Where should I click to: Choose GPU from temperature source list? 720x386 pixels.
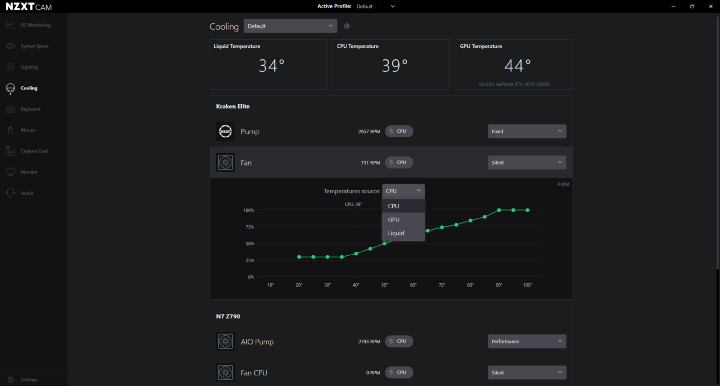pyautogui.click(x=403, y=219)
